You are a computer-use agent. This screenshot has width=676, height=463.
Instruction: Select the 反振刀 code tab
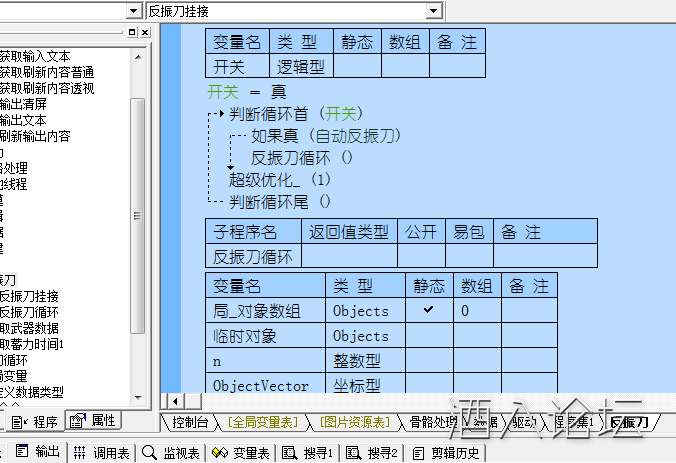point(629,422)
